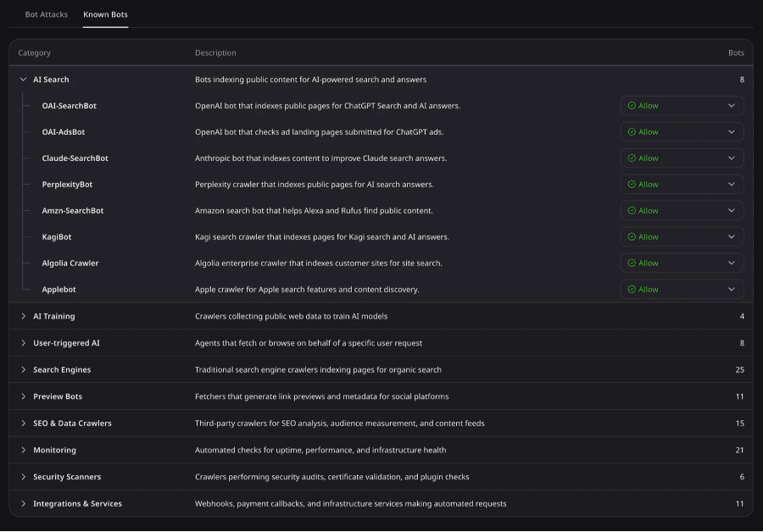
Task: Click the Preview Bots category label
Action: coord(58,396)
